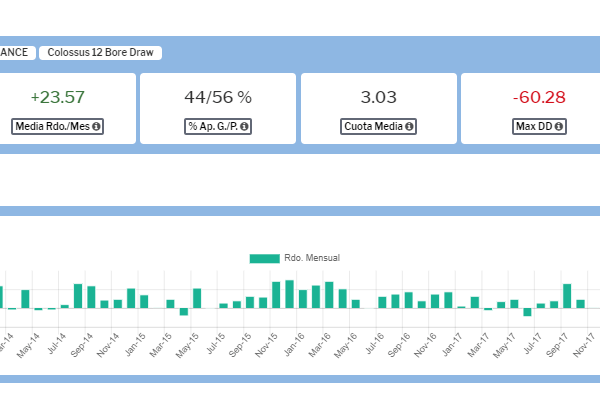
Task: Click the % Ap. G./P. info icon
Action: pos(244,126)
